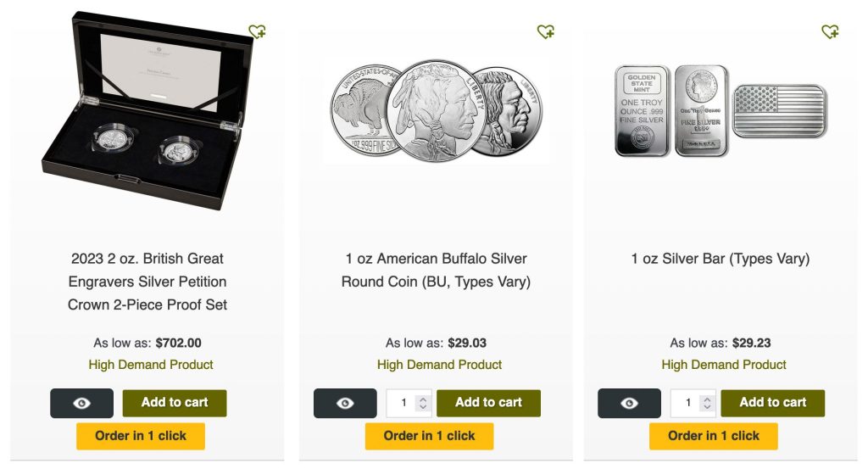This screenshot has height=469, width=868.
Task: Quick view the British Petition Crown set
Action: point(81,404)
